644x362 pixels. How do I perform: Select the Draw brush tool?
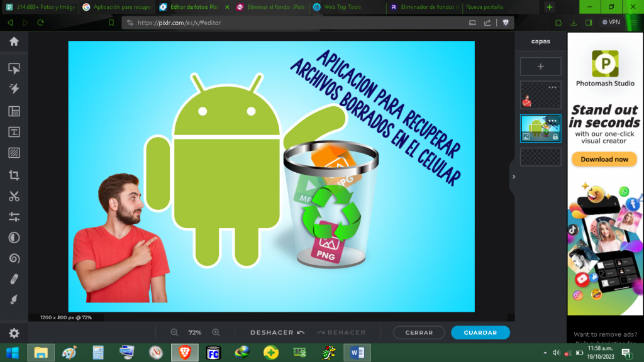(14, 300)
